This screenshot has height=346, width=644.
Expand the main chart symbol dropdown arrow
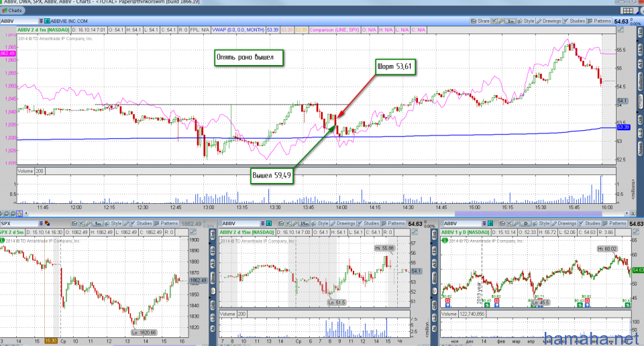click(41, 21)
